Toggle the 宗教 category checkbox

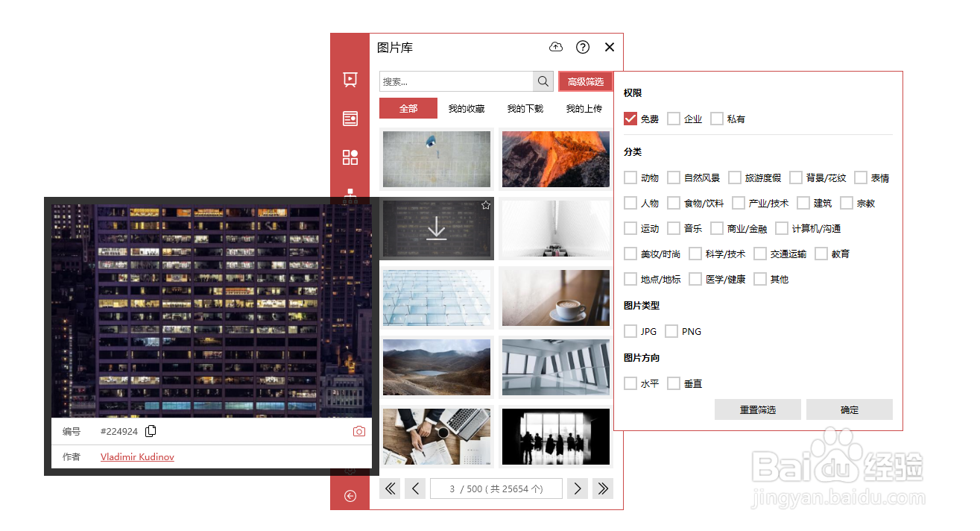pyautogui.click(x=847, y=203)
